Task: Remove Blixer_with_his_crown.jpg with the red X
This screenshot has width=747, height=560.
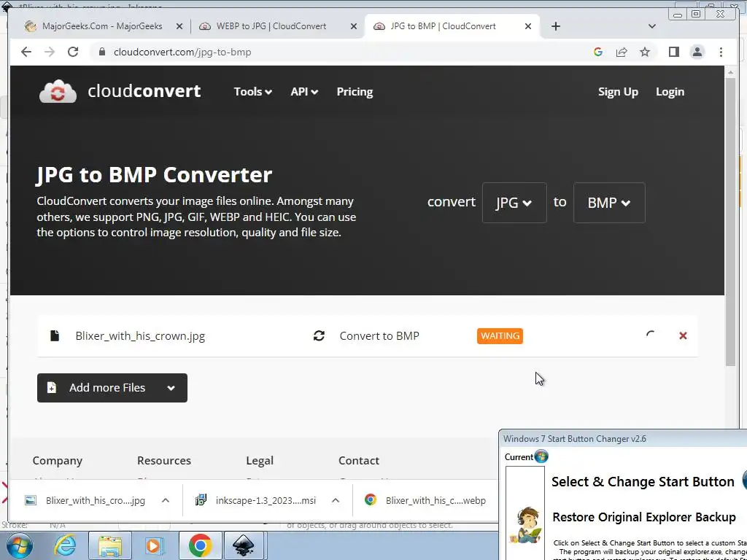Action: (683, 335)
